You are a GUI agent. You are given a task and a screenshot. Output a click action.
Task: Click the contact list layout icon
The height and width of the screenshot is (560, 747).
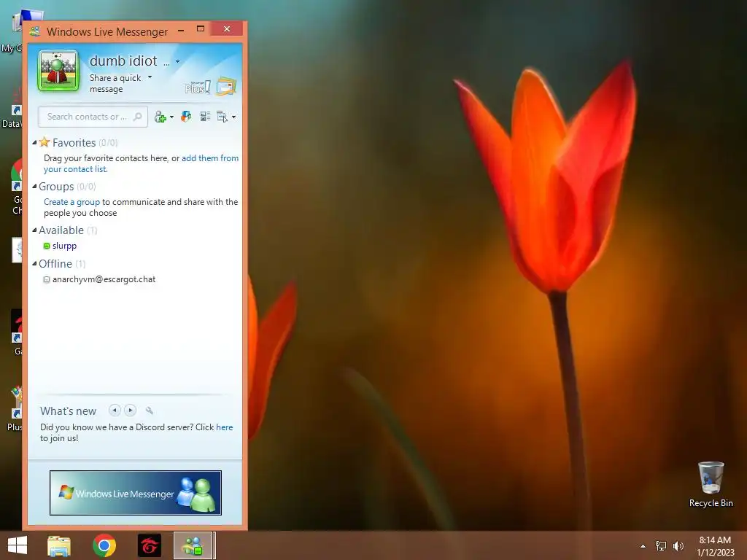click(x=205, y=116)
